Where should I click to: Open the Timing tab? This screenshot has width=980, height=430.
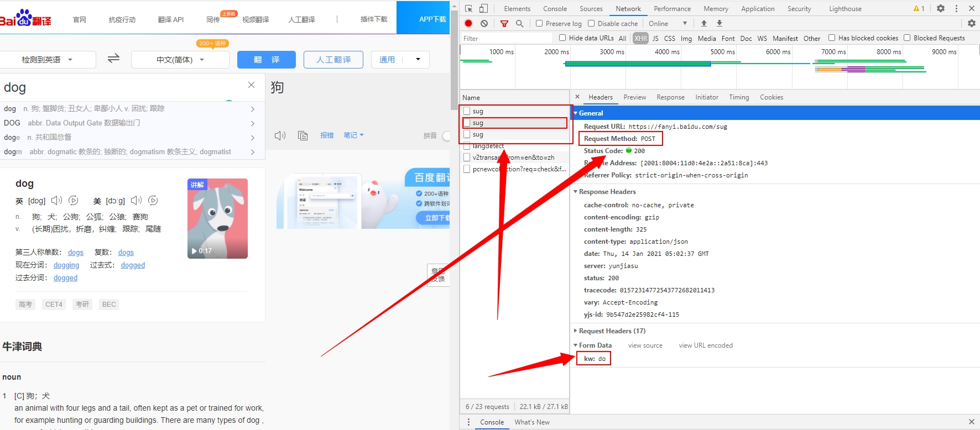(739, 97)
